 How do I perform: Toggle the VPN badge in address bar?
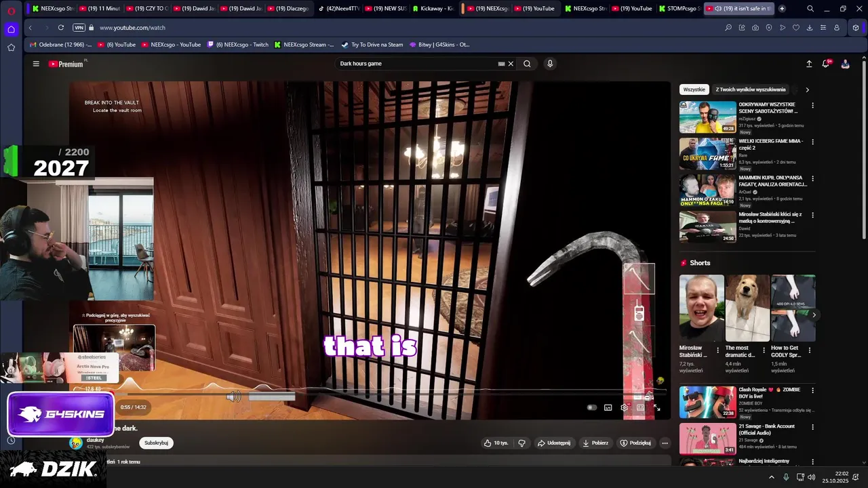[79, 28]
